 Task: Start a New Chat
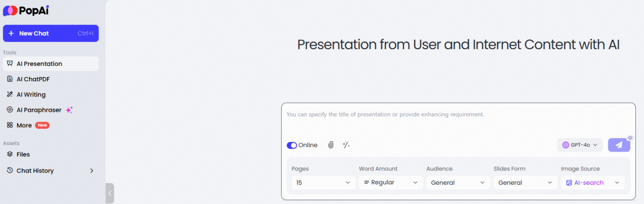coord(51,33)
